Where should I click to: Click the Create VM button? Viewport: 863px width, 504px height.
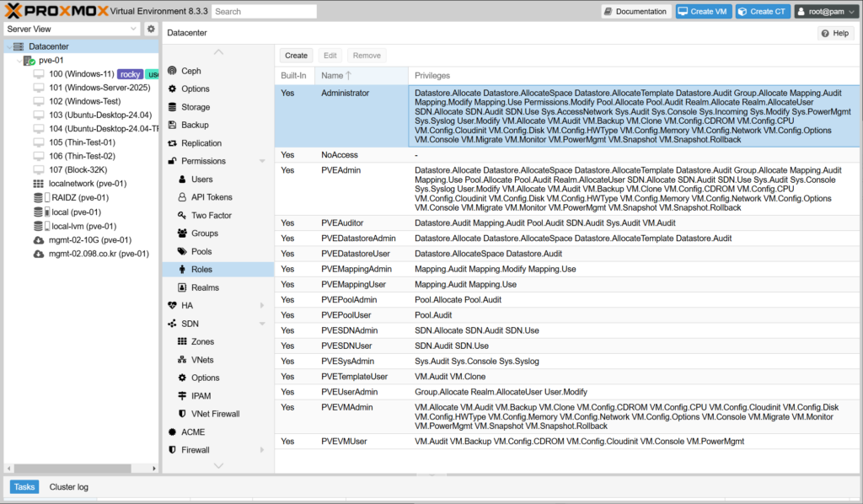click(702, 12)
